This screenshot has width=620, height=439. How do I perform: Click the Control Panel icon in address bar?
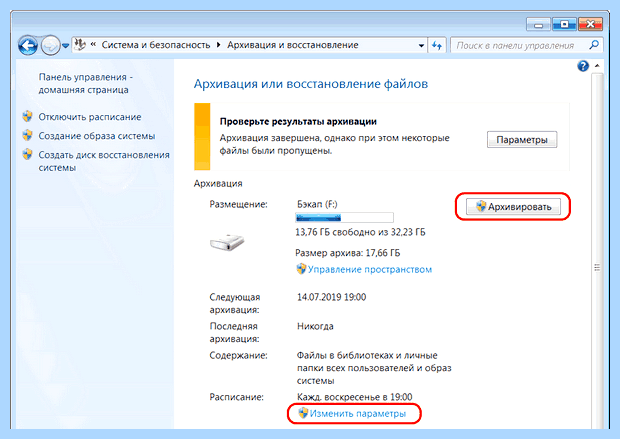pos(80,45)
